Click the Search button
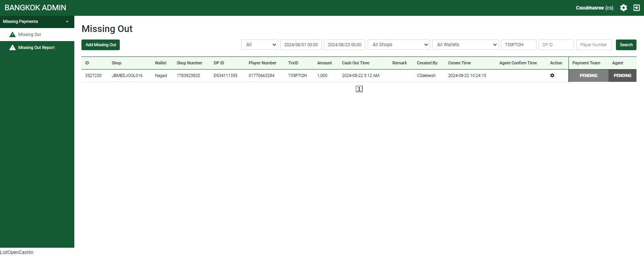 click(x=626, y=45)
